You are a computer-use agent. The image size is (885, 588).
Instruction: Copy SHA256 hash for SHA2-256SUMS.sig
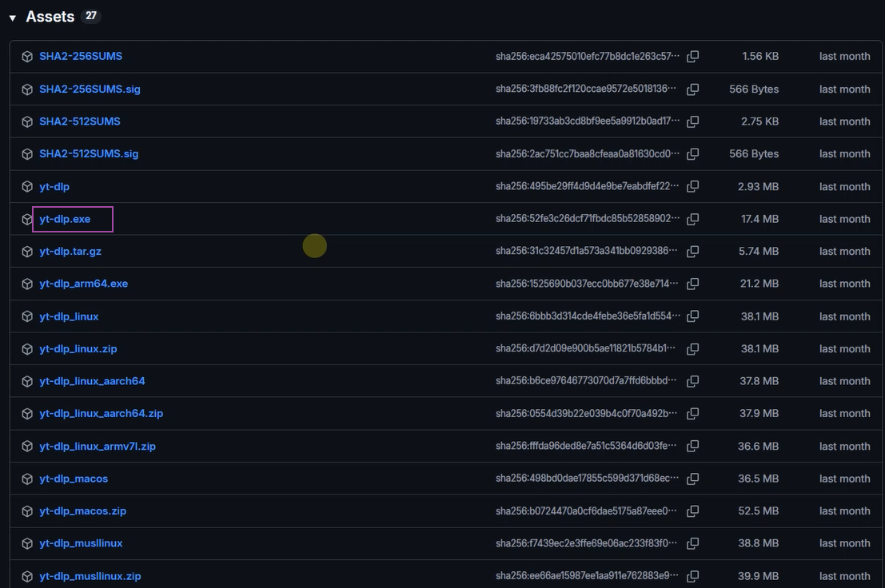click(692, 89)
